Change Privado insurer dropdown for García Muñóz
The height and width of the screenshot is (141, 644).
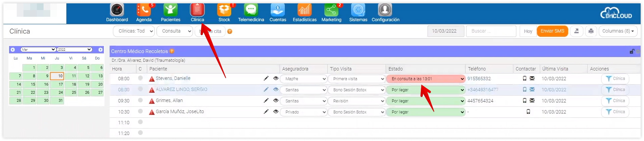[x=304, y=112]
